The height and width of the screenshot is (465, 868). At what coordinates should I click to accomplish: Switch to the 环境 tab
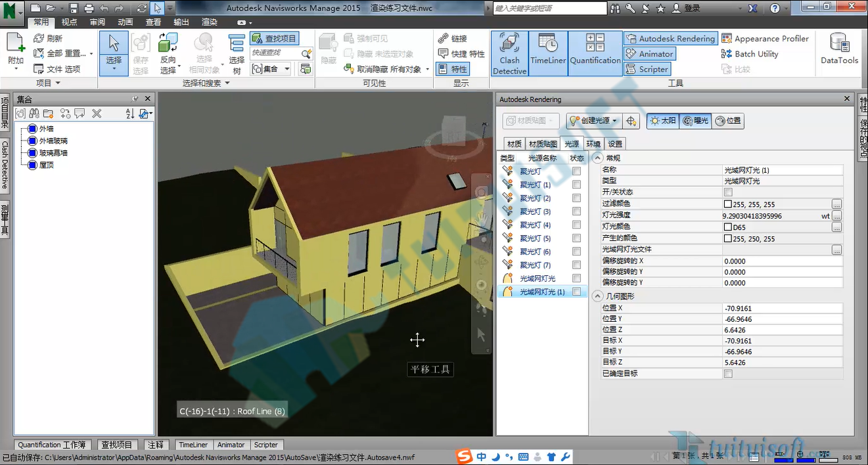(x=593, y=144)
